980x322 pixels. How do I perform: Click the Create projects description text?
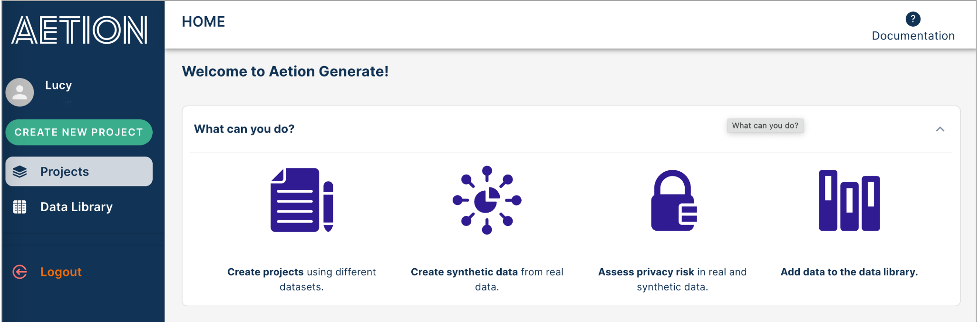click(x=301, y=279)
